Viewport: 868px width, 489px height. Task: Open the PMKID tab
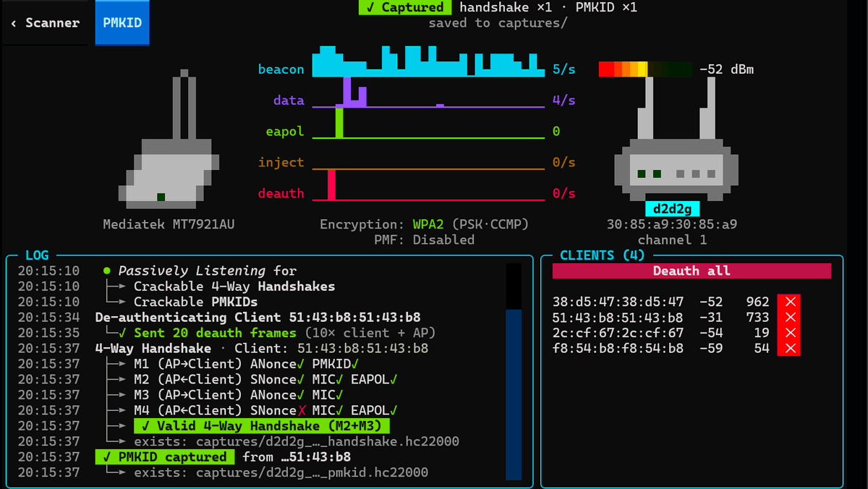122,22
